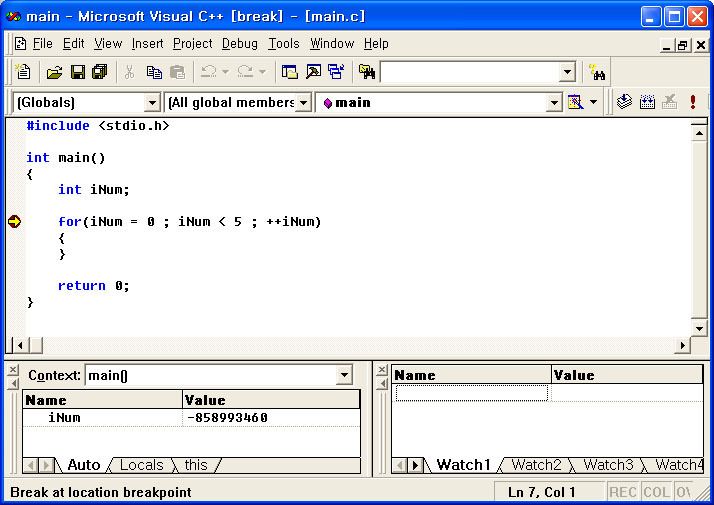Open the Undo history dropdown arrow
This screenshot has width=714, height=505.
click(225, 71)
